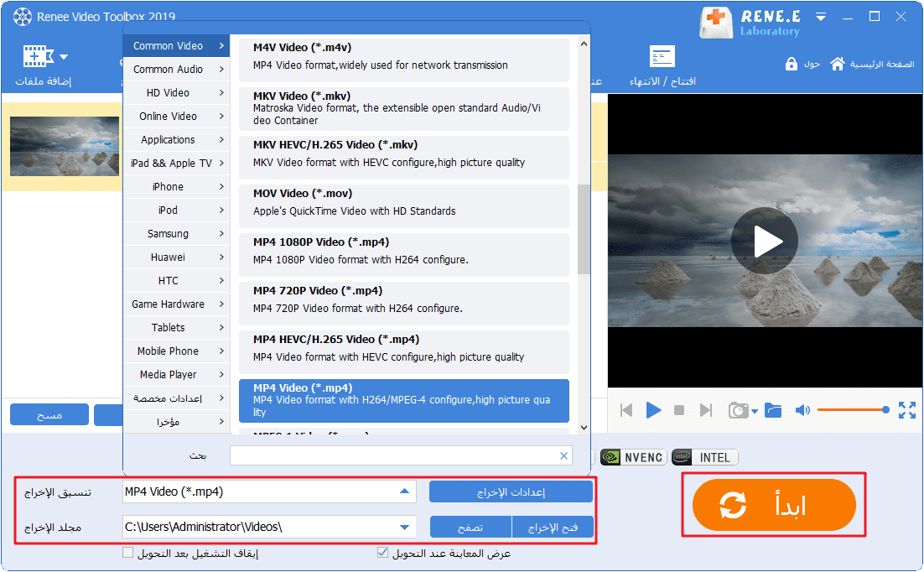924x572 pixels.
Task: Open the add files dropdown arrow
Action: point(64,57)
